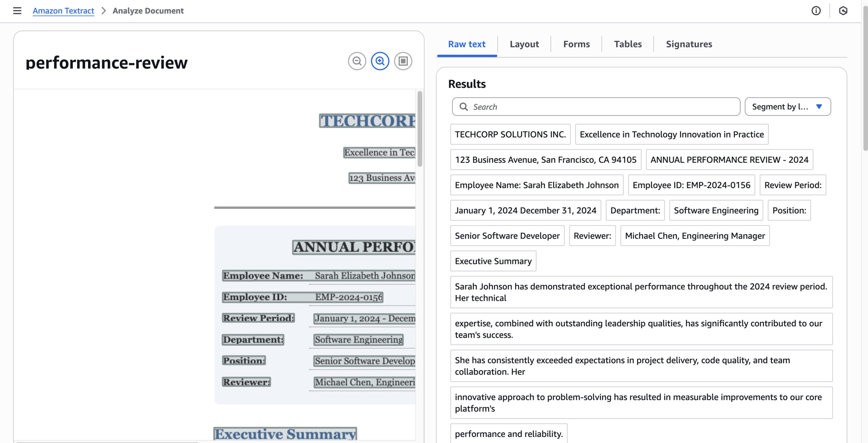Click the zoom out magnifier icon
The width and height of the screenshot is (868, 443).
(x=357, y=61)
